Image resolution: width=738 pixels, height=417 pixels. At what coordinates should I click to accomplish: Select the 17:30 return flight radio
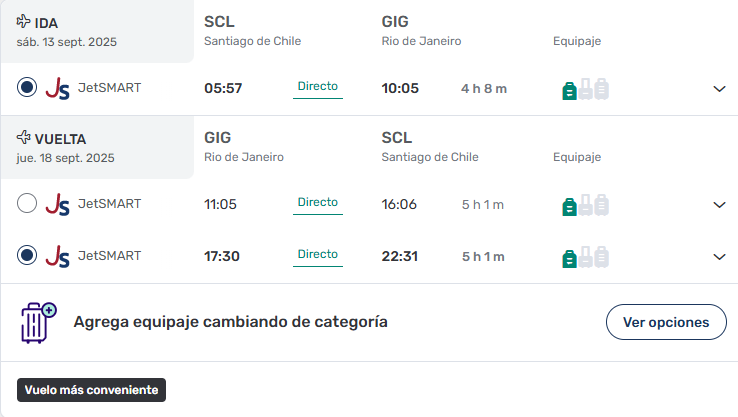pos(27,255)
